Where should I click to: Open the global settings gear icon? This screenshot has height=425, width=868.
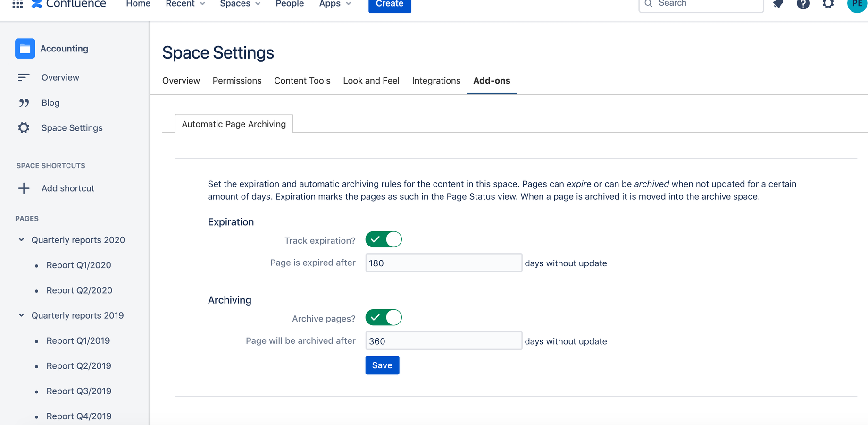pos(828,4)
